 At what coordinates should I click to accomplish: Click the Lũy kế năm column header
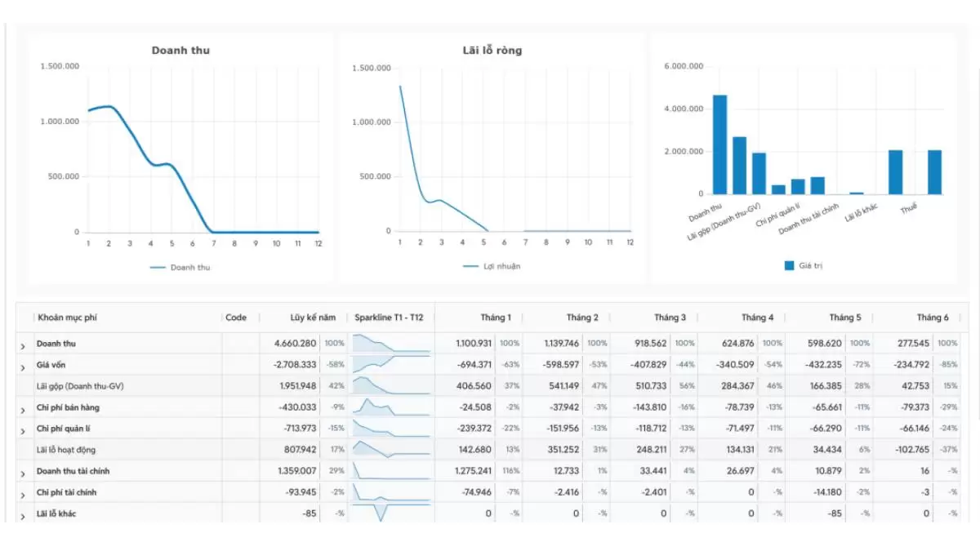pos(313,318)
